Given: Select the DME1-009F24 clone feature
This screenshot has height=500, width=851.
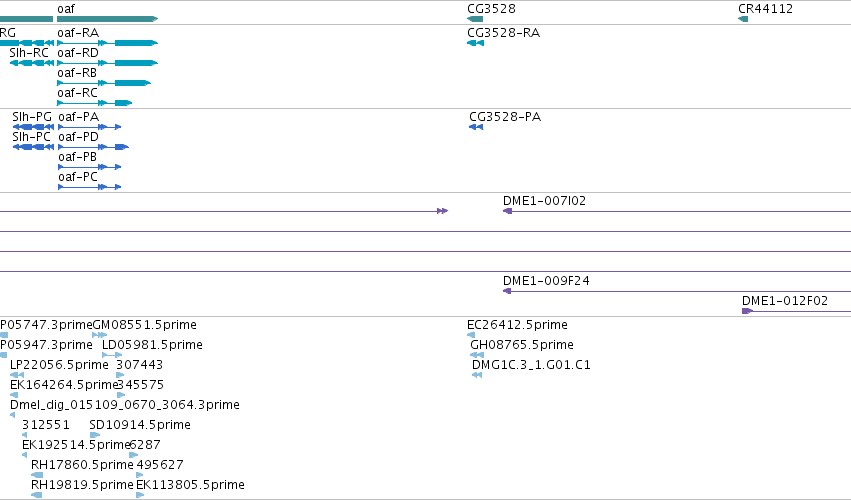Looking at the screenshot, I should [677, 292].
